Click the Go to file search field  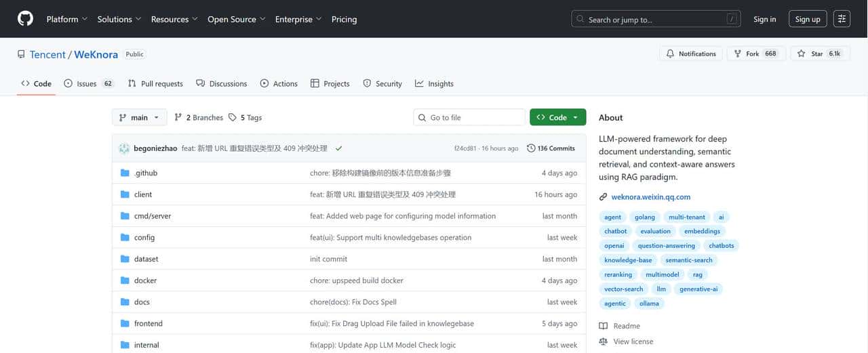click(x=469, y=117)
